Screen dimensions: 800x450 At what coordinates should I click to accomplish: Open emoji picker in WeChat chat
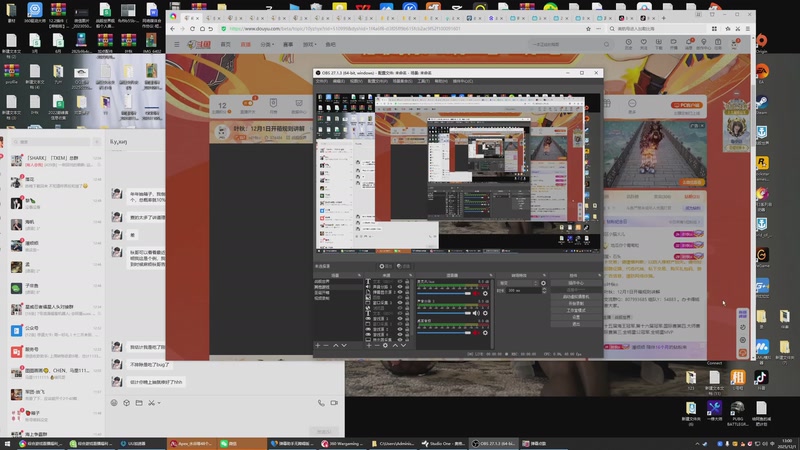pyautogui.click(x=114, y=403)
